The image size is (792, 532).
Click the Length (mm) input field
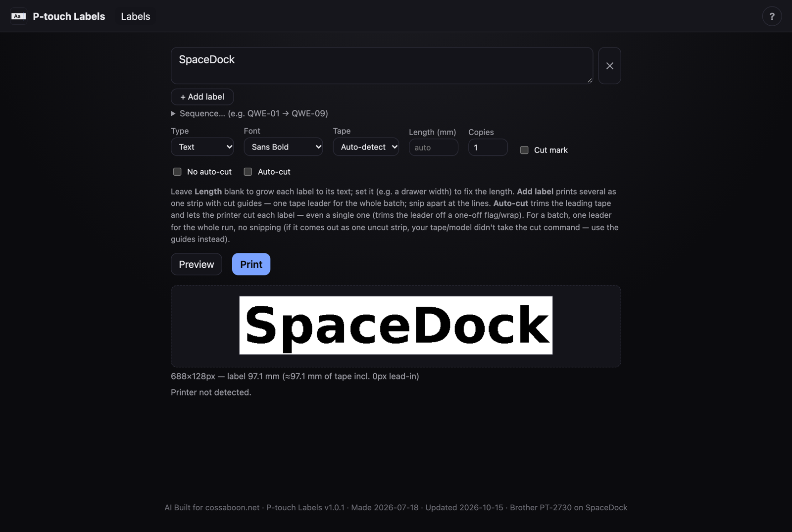pos(433,147)
